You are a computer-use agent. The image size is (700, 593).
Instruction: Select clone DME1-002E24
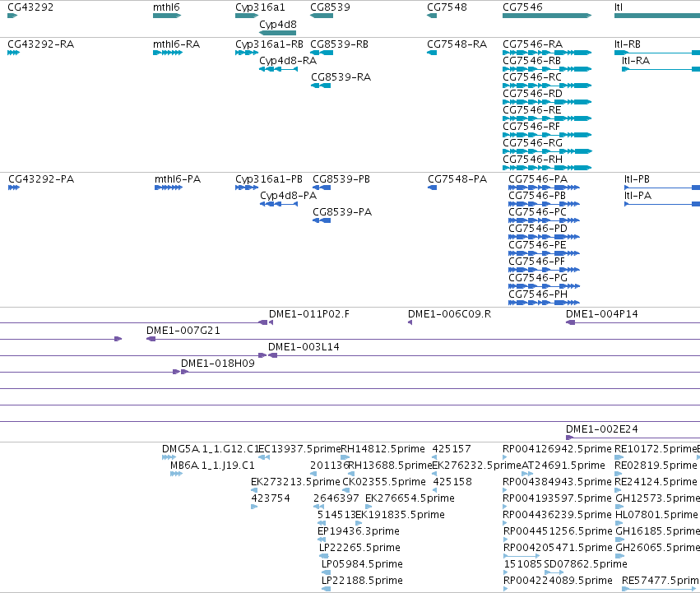pyautogui.click(x=633, y=438)
